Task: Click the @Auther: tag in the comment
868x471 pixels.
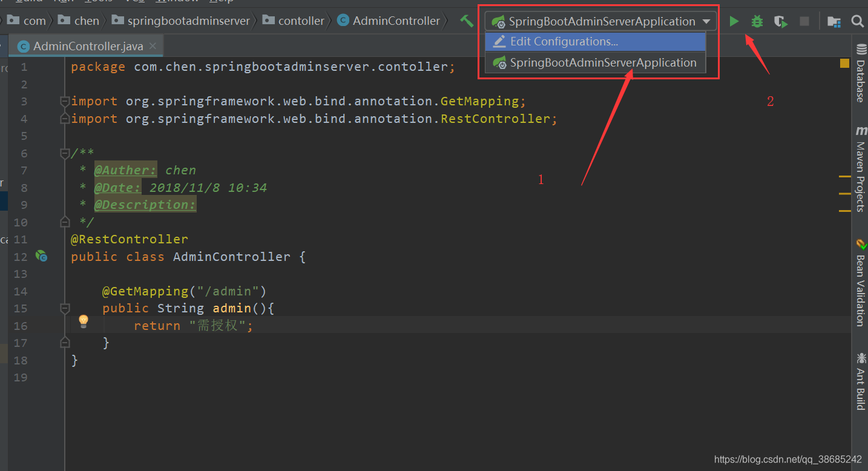Action: [126, 170]
